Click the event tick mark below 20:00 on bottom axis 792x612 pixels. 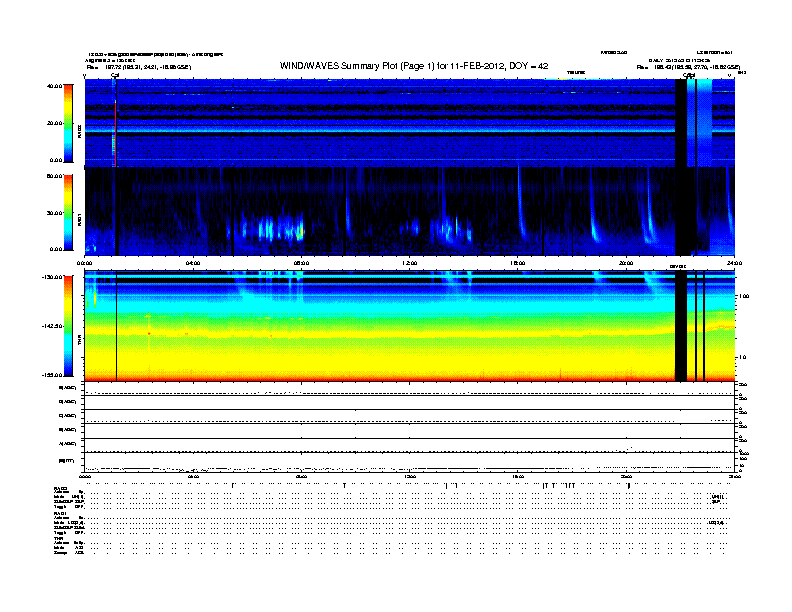point(629,485)
